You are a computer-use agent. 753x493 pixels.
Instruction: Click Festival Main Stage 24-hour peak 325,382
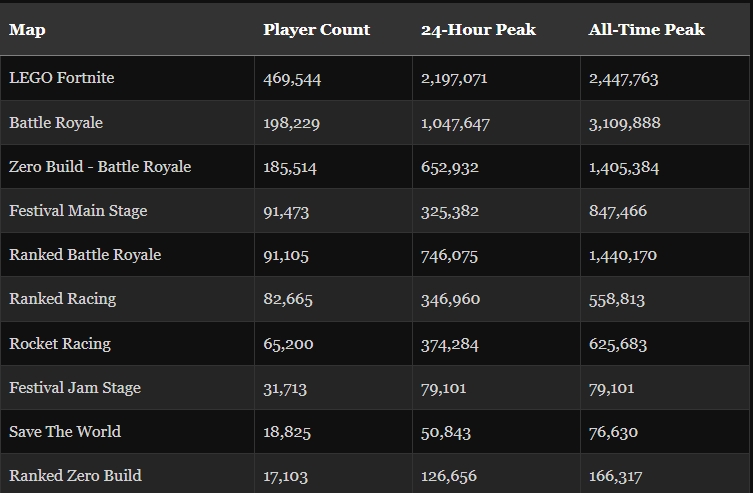click(x=450, y=211)
